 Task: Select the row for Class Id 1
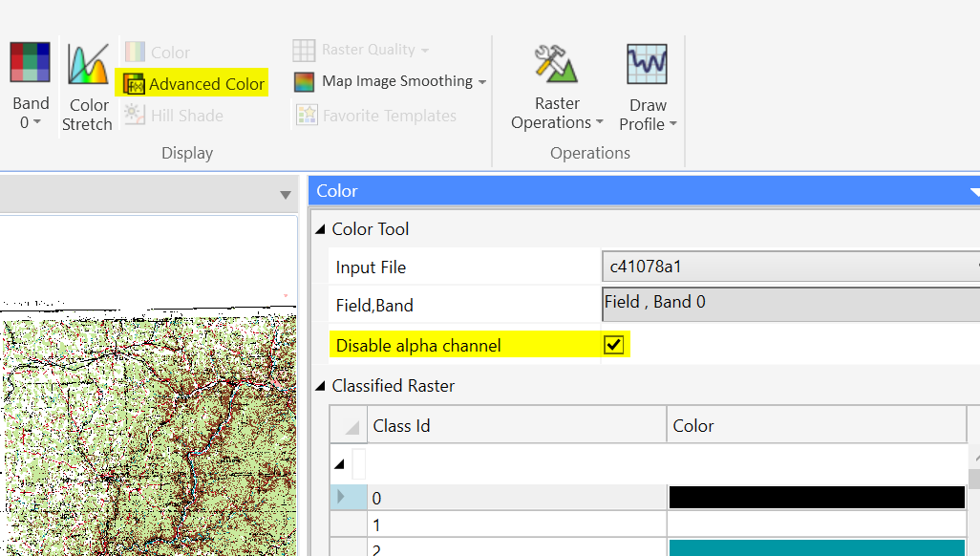click(x=516, y=524)
